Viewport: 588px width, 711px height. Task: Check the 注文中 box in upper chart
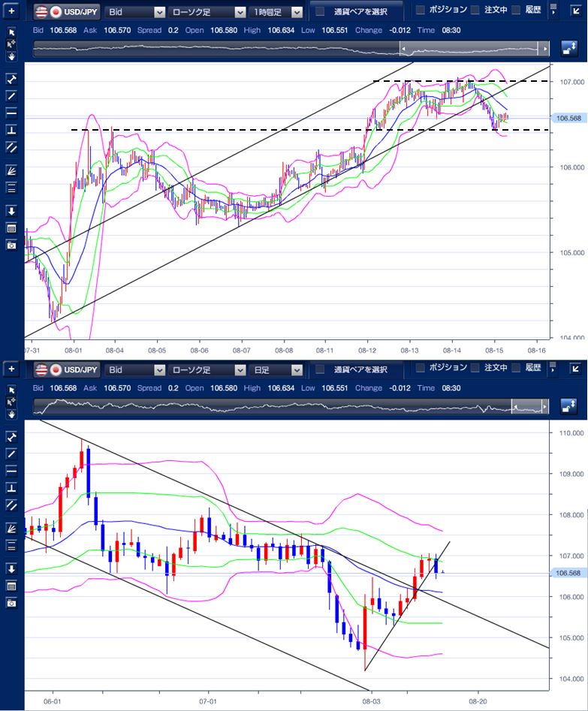[475, 11]
